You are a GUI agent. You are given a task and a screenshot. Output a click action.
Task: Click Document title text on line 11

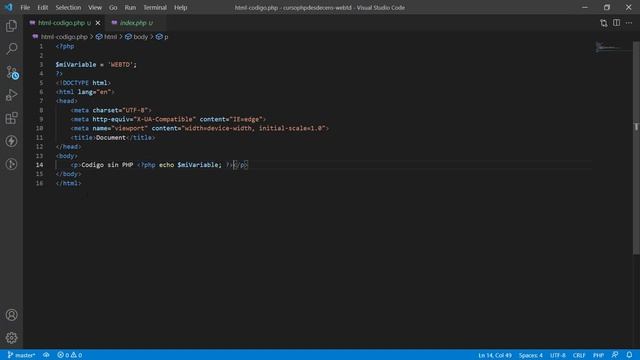tap(111, 138)
